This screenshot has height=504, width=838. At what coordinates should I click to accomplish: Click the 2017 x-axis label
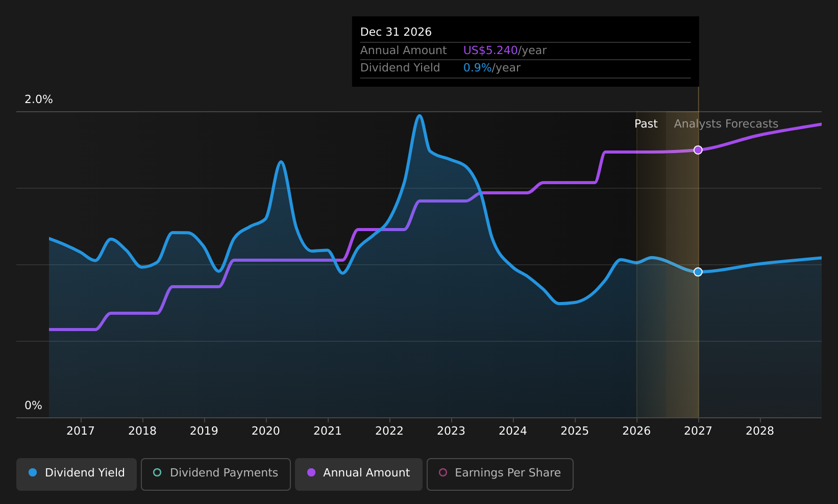(x=81, y=431)
